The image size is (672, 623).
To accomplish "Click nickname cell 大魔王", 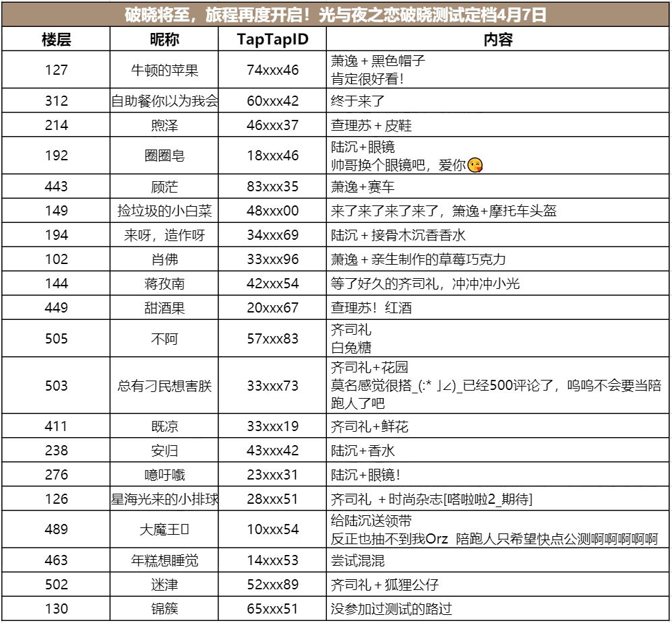I will pyautogui.click(x=164, y=529).
